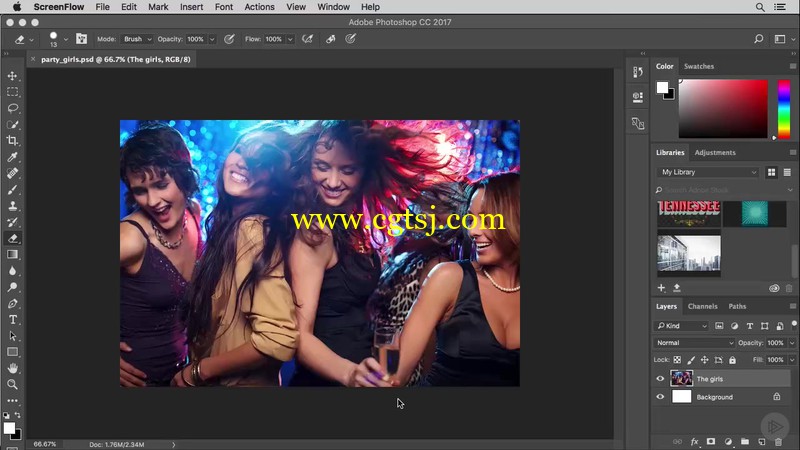Select the Dodge tool
Viewport: 800px width, 450px height.
point(12,287)
